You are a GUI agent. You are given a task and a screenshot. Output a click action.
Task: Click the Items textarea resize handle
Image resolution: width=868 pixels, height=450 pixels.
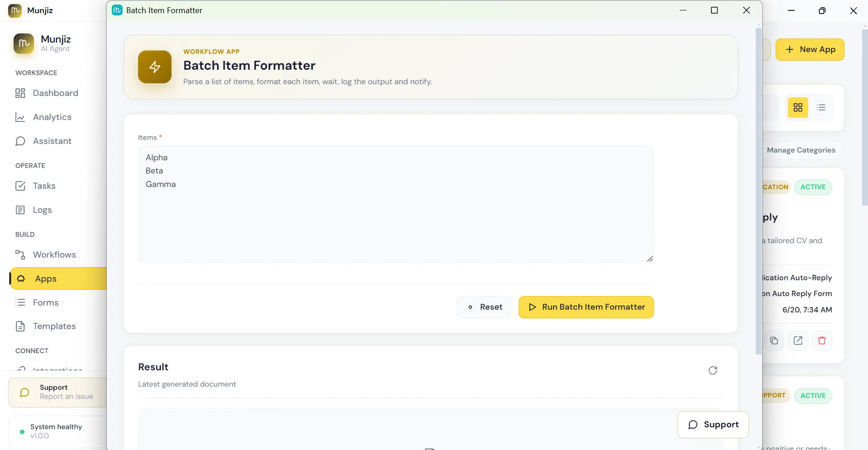650,259
